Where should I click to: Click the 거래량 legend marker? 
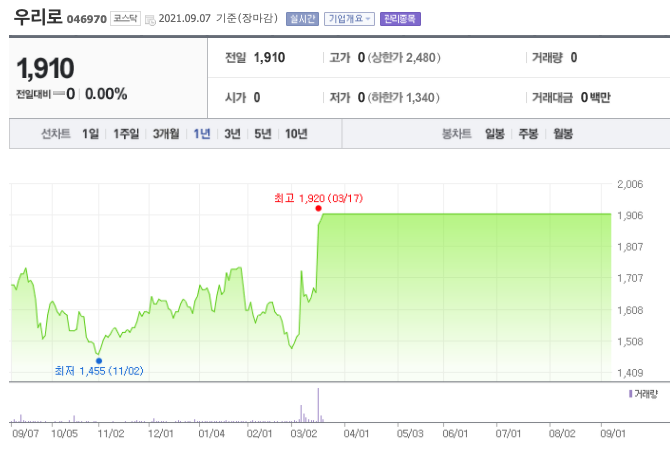[x=631, y=394]
